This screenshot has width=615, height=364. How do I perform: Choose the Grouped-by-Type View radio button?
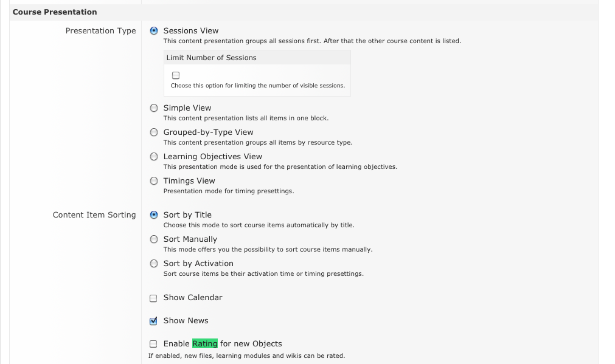click(x=154, y=132)
